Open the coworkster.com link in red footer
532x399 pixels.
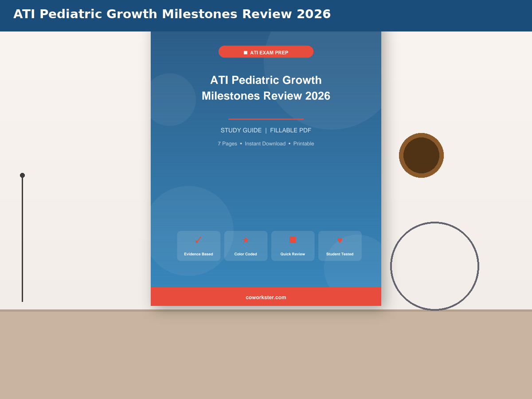click(266, 297)
